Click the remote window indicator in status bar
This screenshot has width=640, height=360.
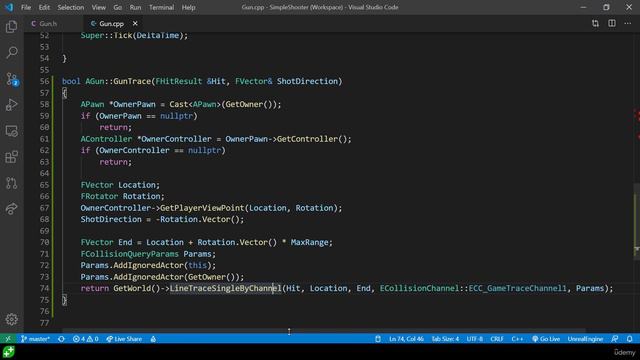8,339
